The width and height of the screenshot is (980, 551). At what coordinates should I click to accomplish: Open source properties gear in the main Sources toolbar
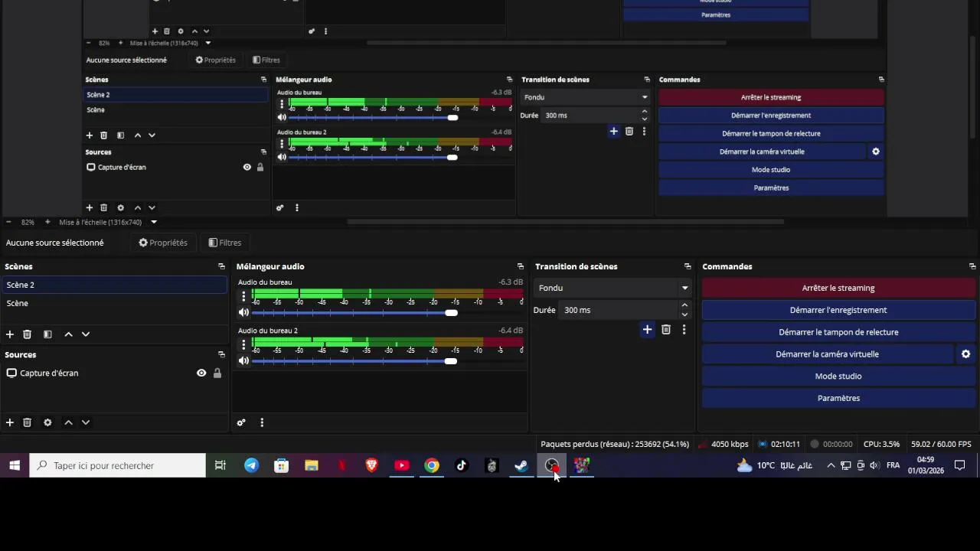pos(47,422)
